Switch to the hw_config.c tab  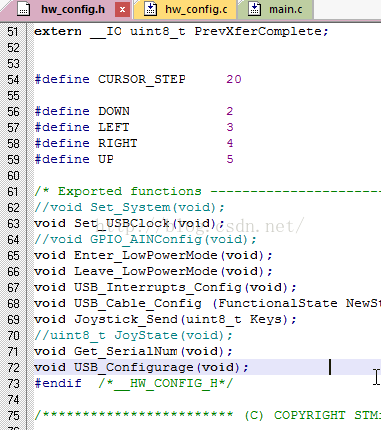tap(185, 9)
